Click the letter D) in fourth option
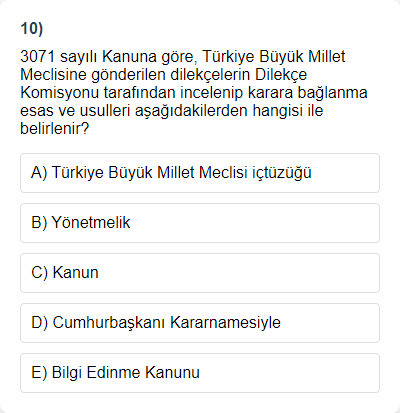Viewport: 400px width, 413px height. pyautogui.click(x=40, y=323)
